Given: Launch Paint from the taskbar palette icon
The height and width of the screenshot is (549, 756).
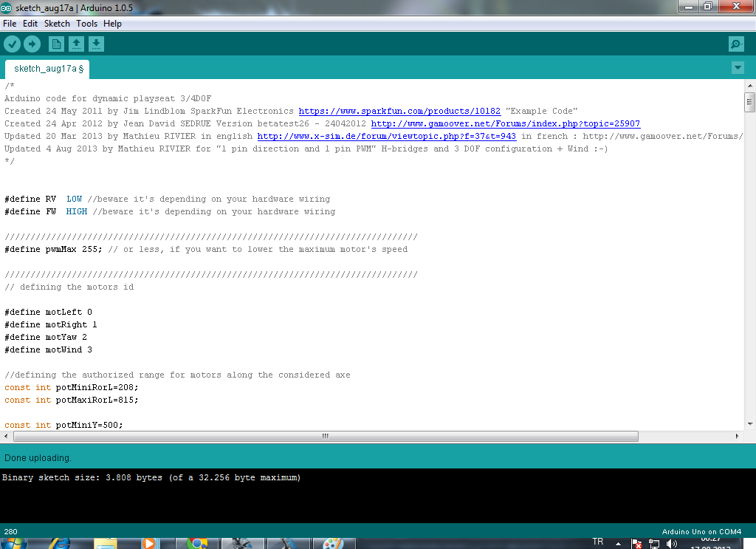Looking at the screenshot, I should coord(334,543).
